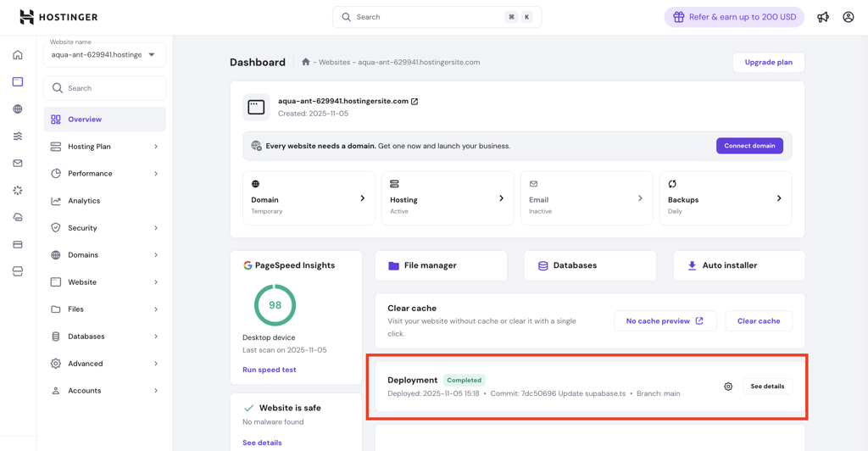The height and width of the screenshot is (451, 868).
Task: Open the user profile account icon
Action: pos(848,17)
